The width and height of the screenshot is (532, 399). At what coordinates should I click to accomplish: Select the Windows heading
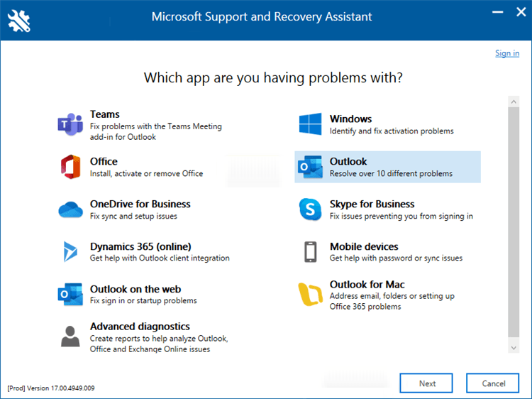(x=351, y=119)
